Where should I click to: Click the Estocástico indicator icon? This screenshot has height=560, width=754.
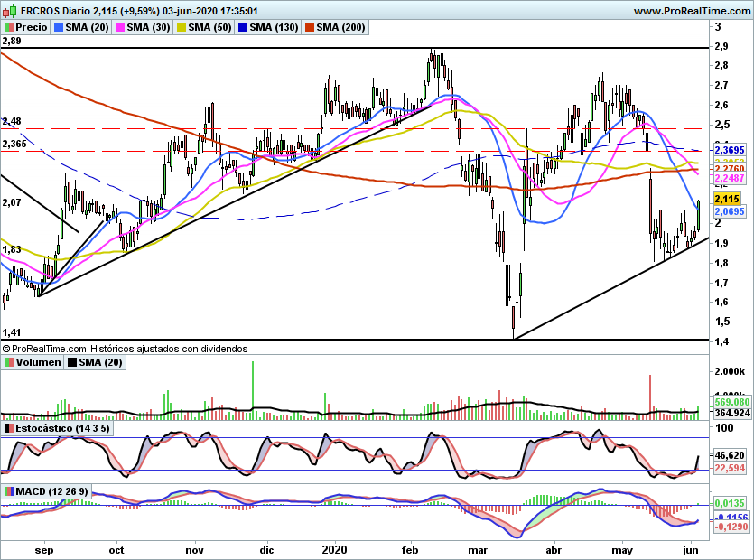pos(9,428)
